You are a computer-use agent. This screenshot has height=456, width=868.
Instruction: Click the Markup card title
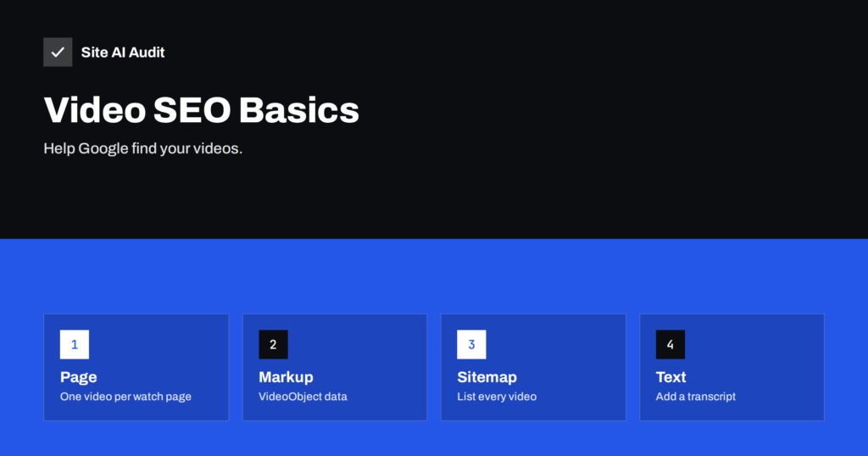286,377
